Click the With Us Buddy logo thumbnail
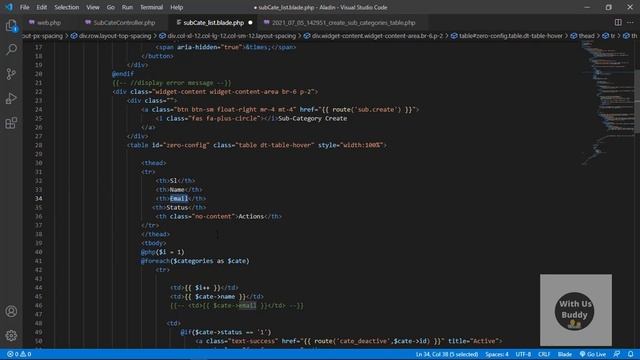 [x=576, y=311]
